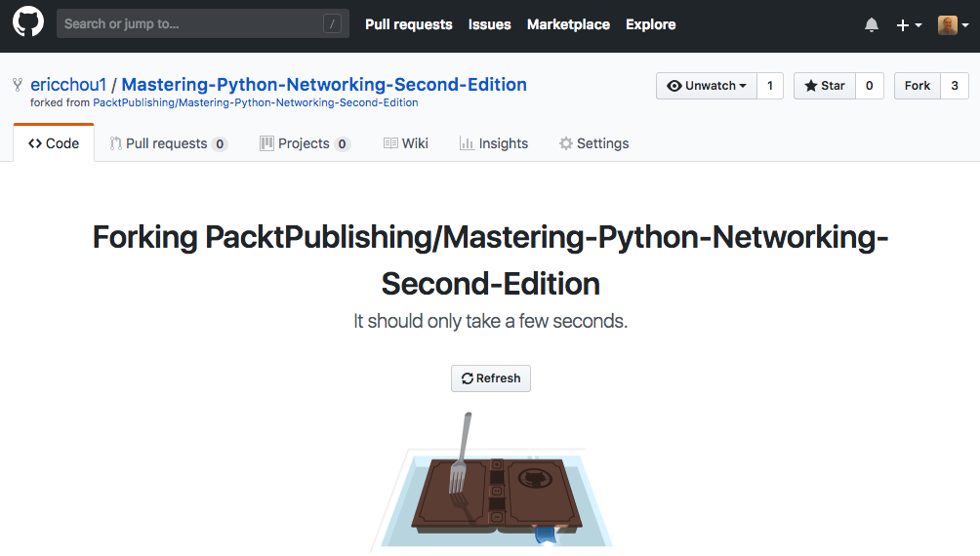The image size is (980, 556).
Task: Focus the Search or jump to field
Action: (x=190, y=23)
